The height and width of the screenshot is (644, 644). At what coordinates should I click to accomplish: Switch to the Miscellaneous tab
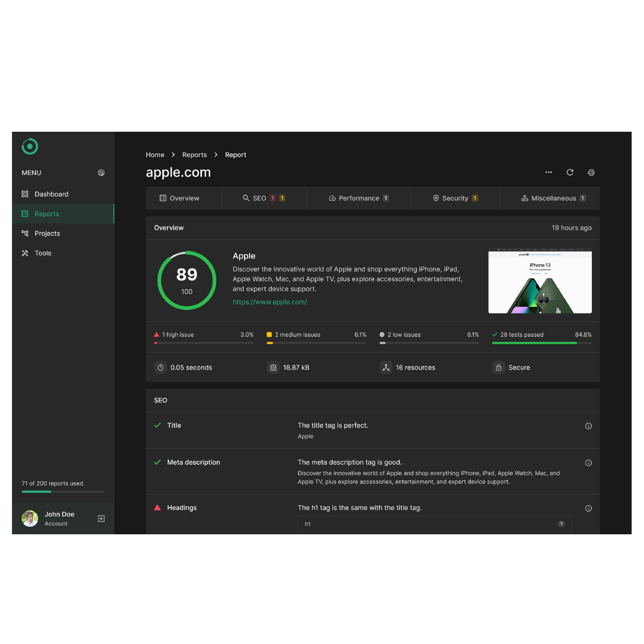(x=550, y=198)
